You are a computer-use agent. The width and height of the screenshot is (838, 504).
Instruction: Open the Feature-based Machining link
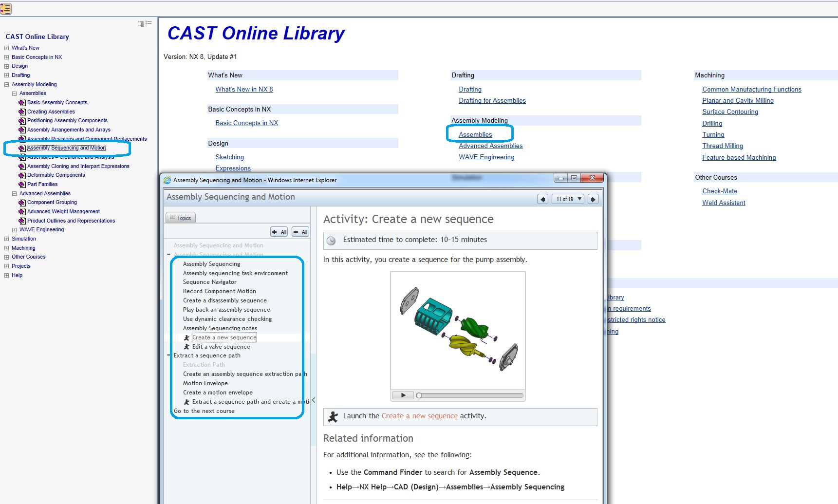(x=739, y=158)
